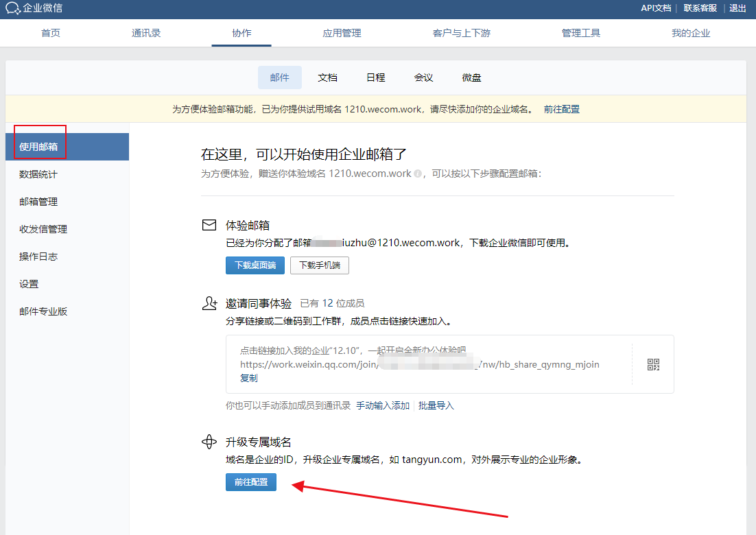
Task: Go to 客户与上下游 tab
Action: pyautogui.click(x=462, y=33)
